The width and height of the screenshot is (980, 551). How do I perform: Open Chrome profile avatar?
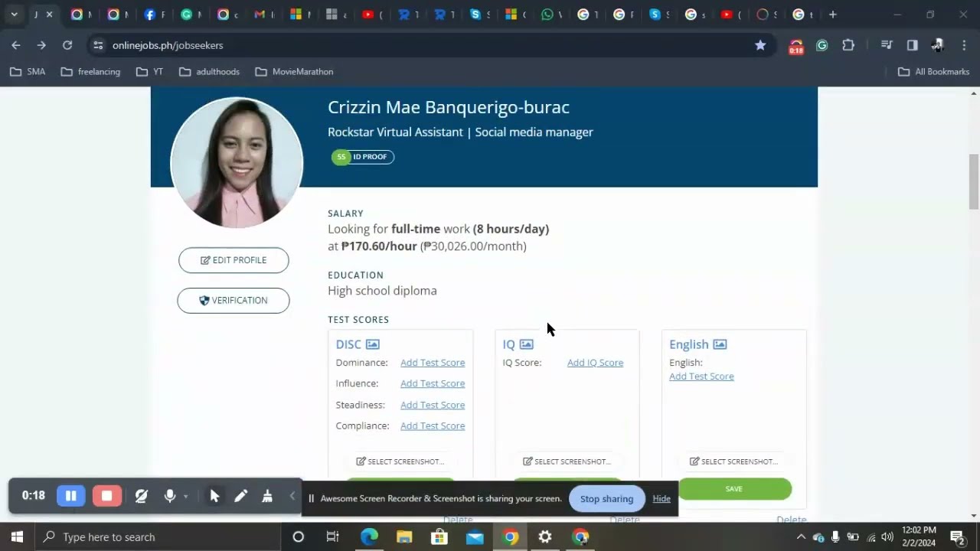coord(938,45)
